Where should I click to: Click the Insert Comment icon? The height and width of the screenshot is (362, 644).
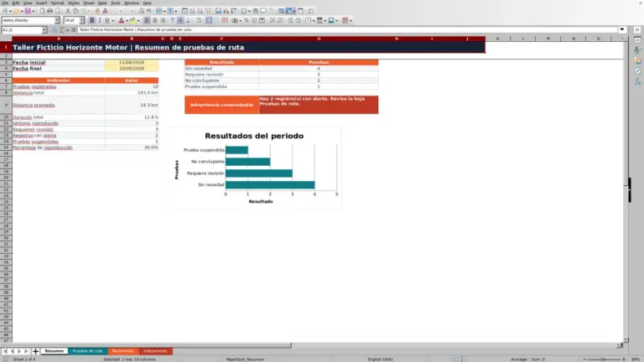point(263,11)
